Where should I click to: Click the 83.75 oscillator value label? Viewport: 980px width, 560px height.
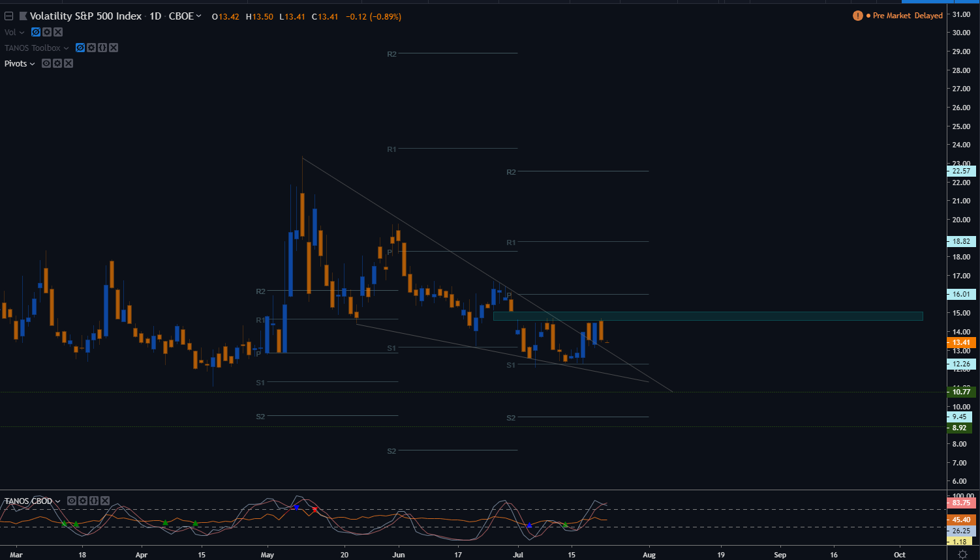click(961, 503)
